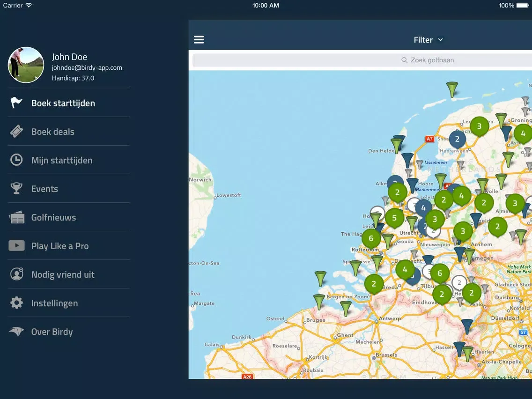Image resolution: width=532 pixels, height=399 pixels.
Task: Click the video play icon
Action: [17, 245]
